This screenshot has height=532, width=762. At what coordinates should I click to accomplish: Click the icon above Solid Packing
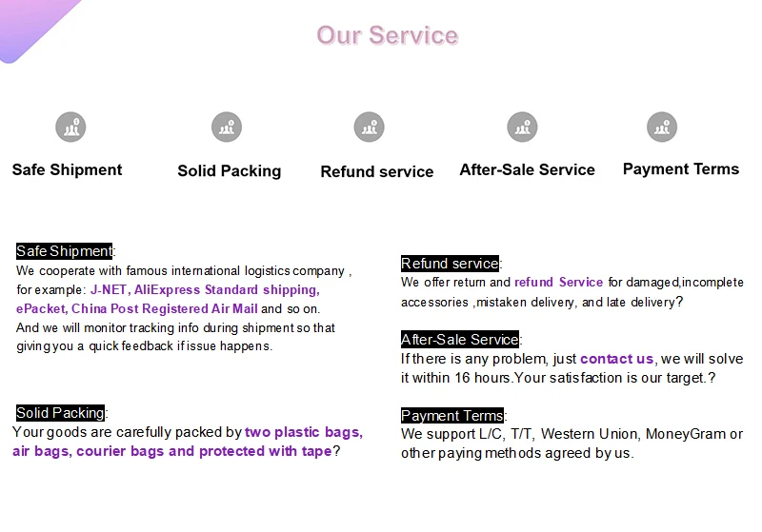tap(227, 128)
